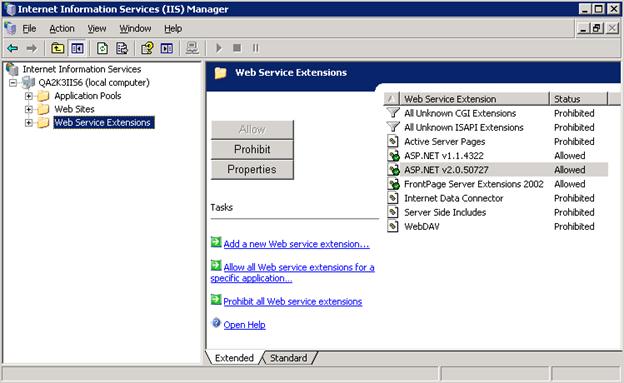
Task: Click the sort arrow header column
Action: point(391,99)
